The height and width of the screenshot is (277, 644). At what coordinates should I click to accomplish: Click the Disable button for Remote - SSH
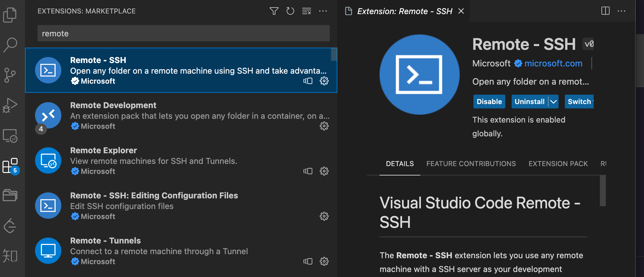pos(489,102)
